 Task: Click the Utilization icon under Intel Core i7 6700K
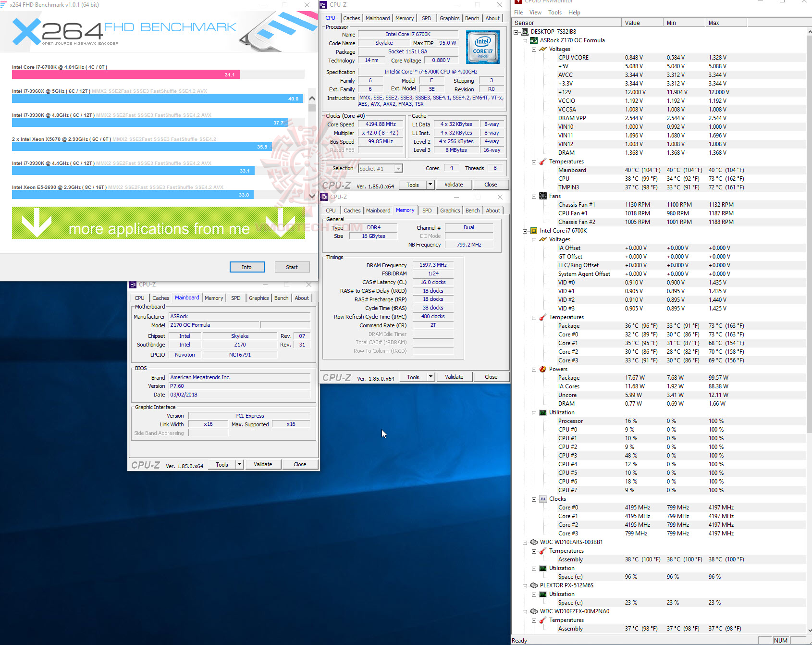[543, 412]
